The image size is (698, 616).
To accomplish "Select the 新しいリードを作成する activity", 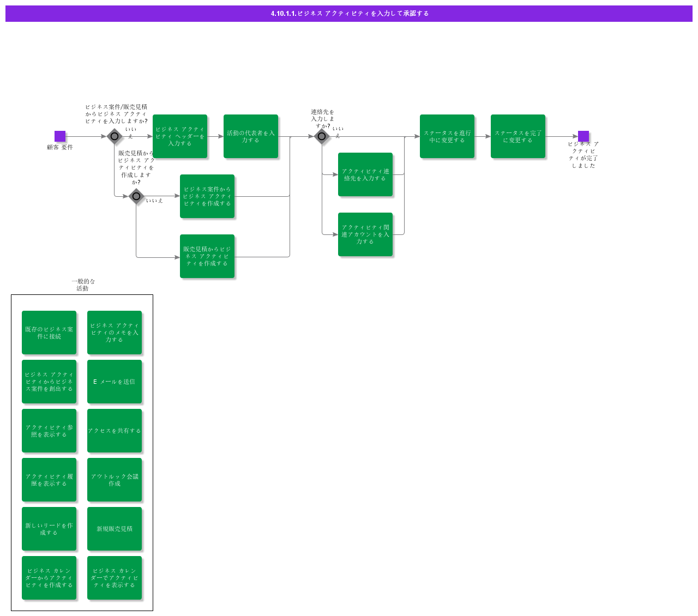I will point(49,529).
